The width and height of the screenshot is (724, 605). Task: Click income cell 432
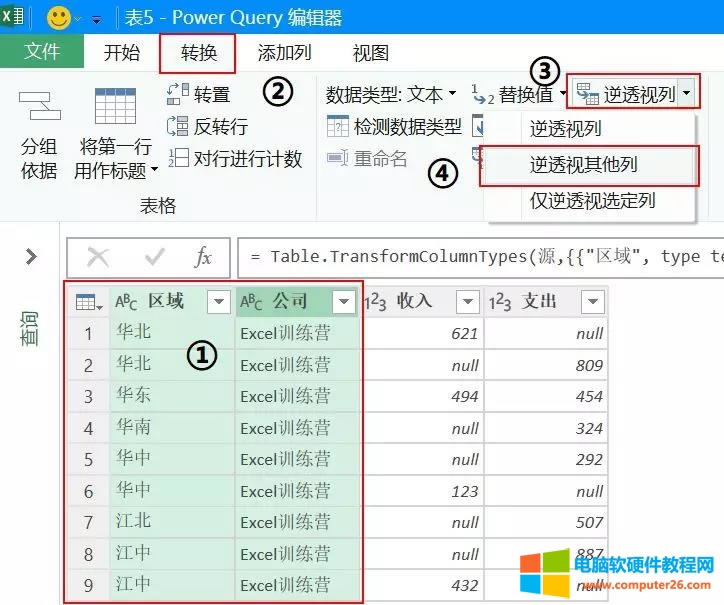422,585
